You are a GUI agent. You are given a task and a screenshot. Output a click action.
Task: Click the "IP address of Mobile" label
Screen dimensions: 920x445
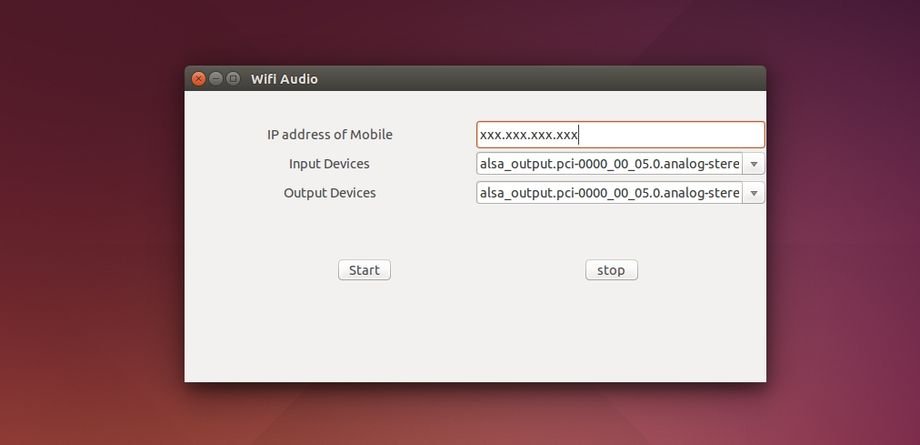point(329,135)
